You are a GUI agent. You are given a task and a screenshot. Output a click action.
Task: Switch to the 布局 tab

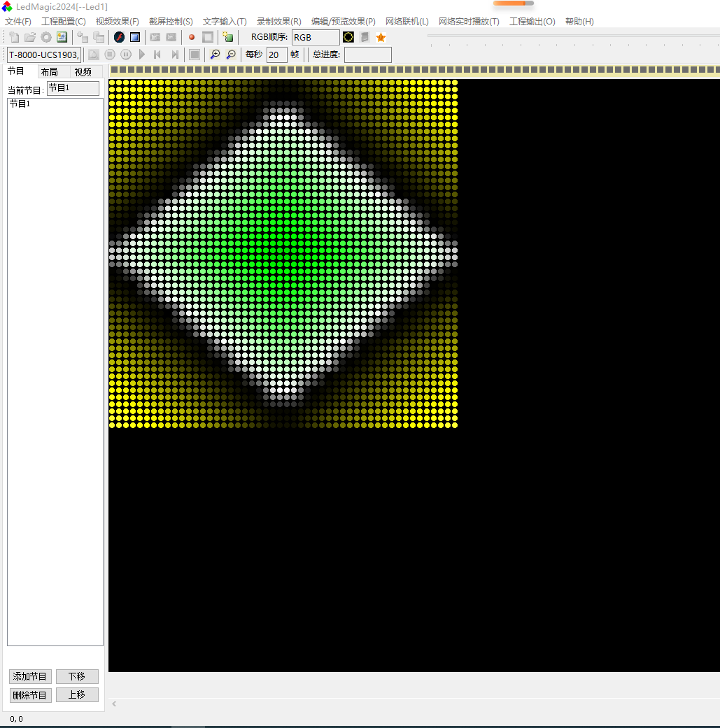(49, 72)
